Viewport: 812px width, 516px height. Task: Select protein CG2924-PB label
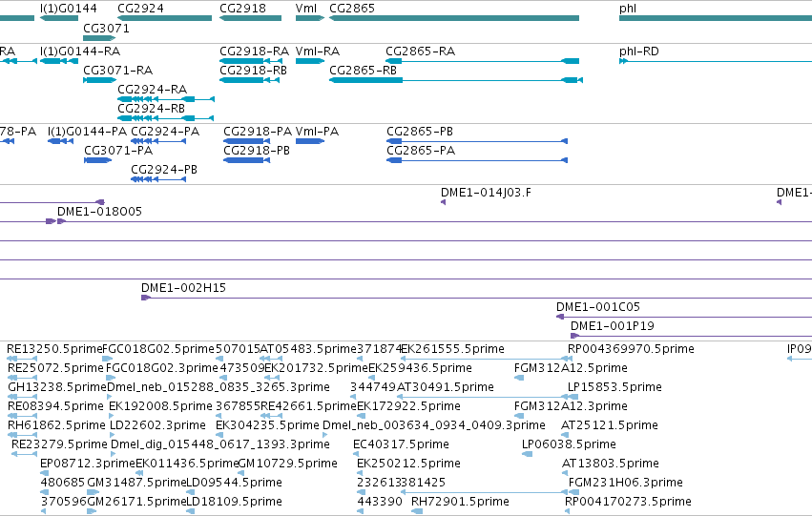click(x=164, y=170)
